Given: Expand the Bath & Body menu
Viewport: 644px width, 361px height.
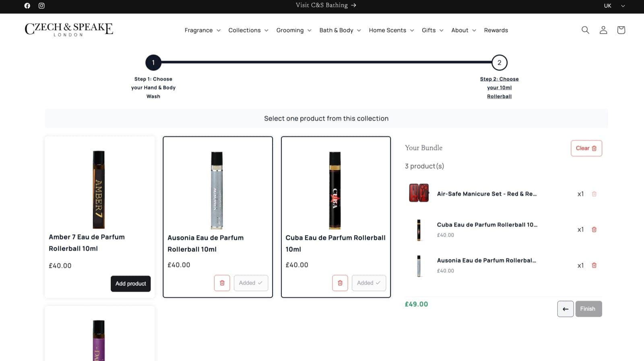Looking at the screenshot, I should (340, 31).
